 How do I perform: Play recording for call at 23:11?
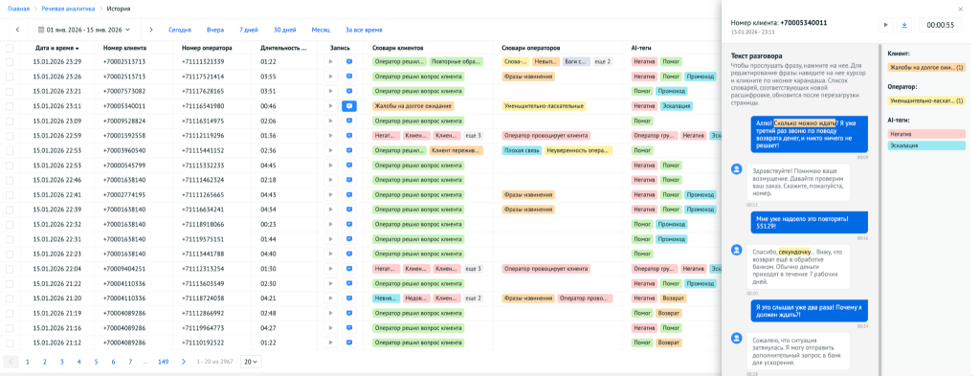(330, 106)
